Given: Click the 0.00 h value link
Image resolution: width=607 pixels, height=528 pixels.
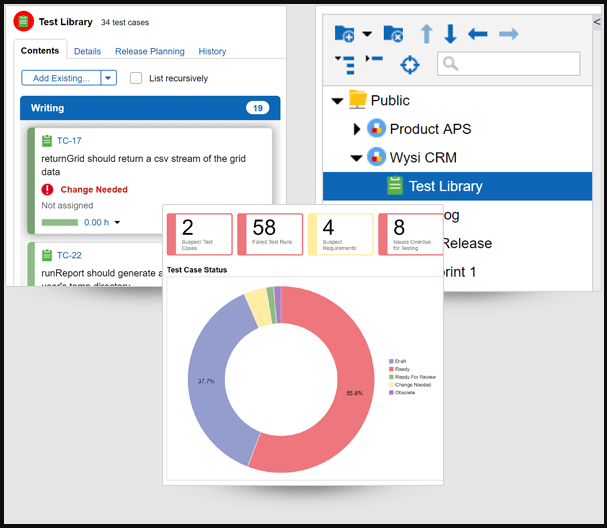Looking at the screenshot, I should pos(96,223).
